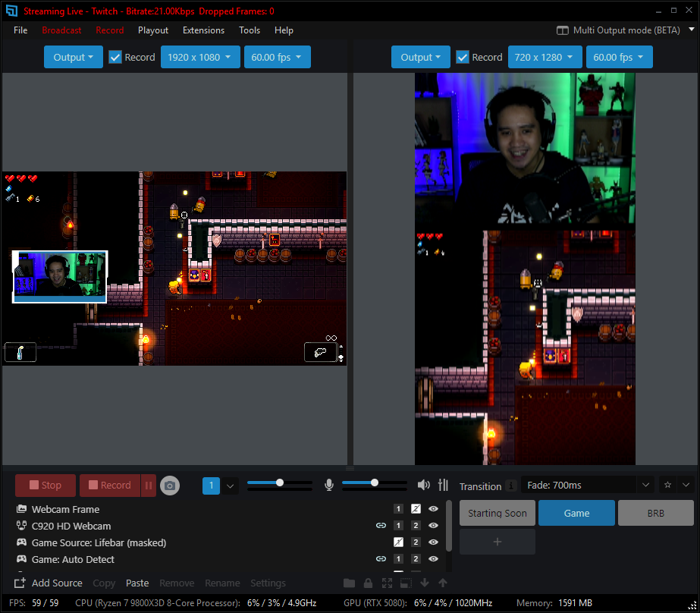Mute the speaker volume icon
700x613 pixels.
pos(423,485)
